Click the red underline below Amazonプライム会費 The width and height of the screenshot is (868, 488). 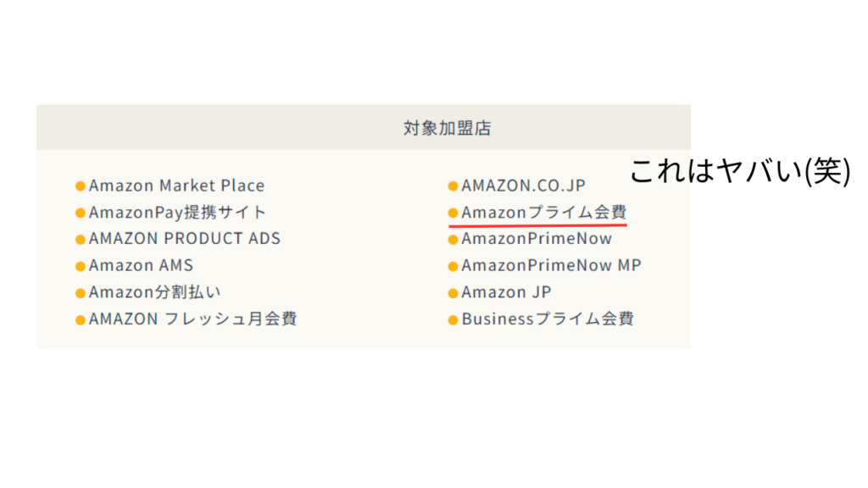(537, 225)
